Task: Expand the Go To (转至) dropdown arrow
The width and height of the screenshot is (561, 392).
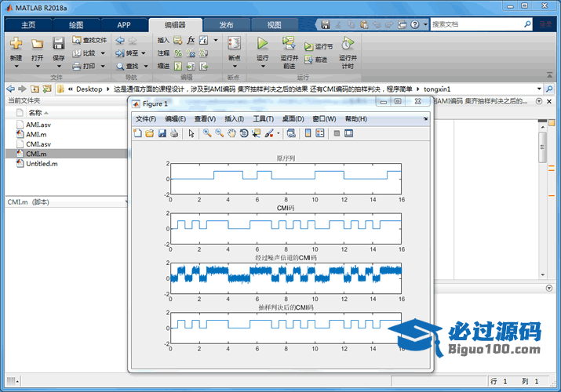Action: pyautogui.click(x=144, y=53)
